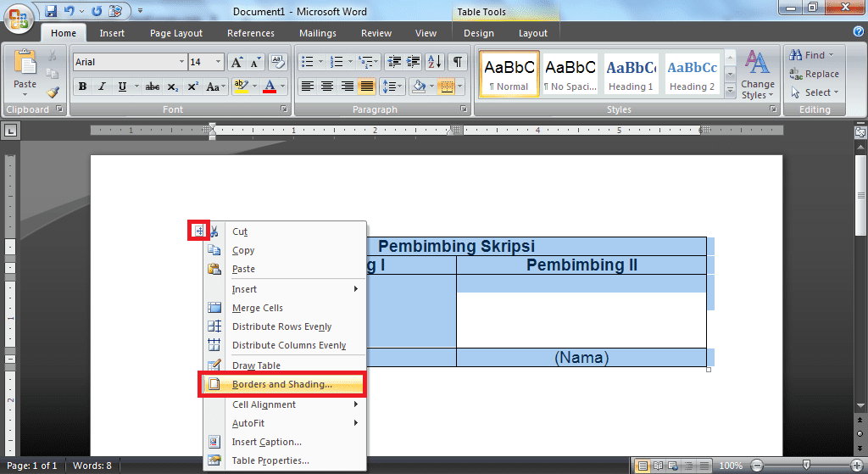The height and width of the screenshot is (474, 868).
Task: Click the multilevel list icon
Action: [x=366, y=62]
